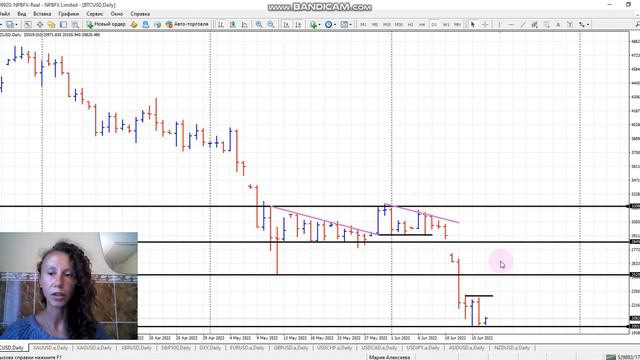
Task: Switch to GBPUSD.a,Daily chart tab
Action: pyautogui.click(x=291, y=348)
